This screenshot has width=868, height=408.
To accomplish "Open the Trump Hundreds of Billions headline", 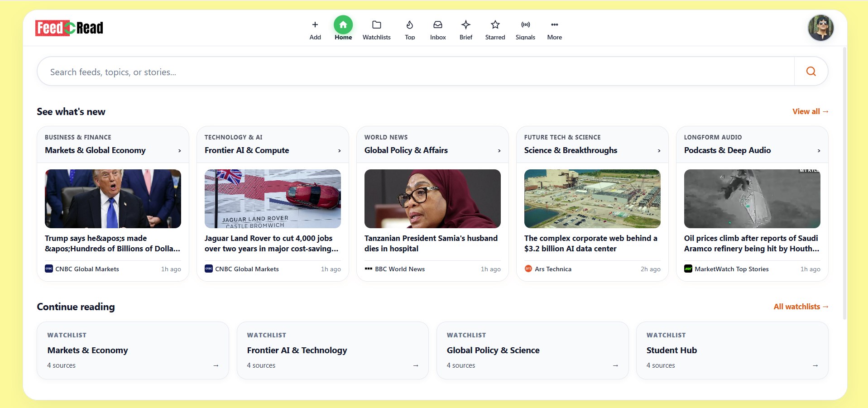I will click(x=113, y=243).
